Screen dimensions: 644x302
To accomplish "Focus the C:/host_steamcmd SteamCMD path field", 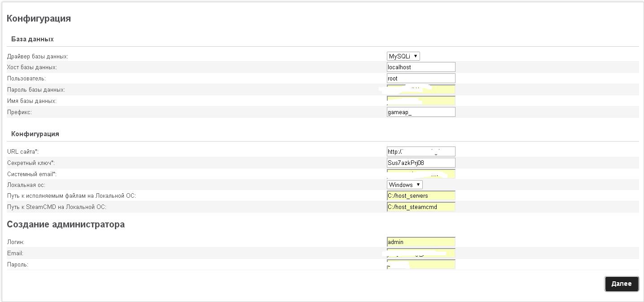I will [421, 207].
